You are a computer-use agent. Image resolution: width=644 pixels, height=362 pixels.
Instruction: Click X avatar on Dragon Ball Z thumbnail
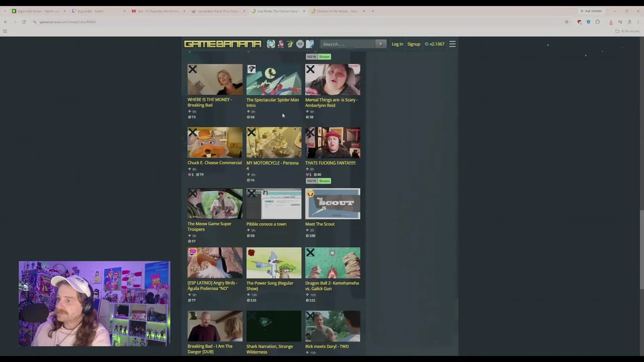coord(310,252)
